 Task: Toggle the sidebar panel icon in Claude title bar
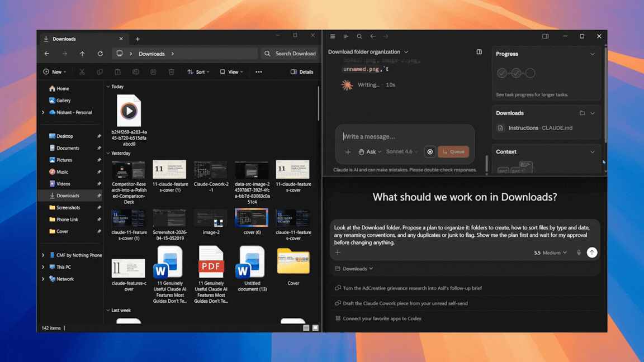pos(546,36)
